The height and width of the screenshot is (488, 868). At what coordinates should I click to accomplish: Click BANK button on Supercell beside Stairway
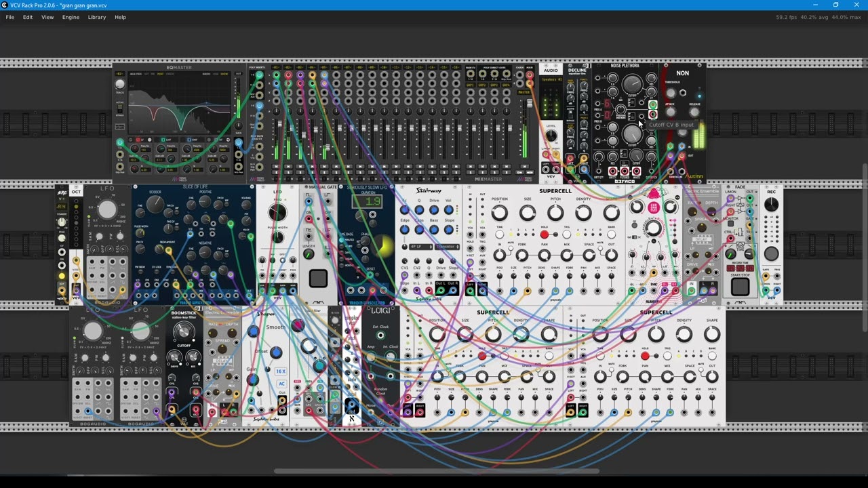(x=611, y=235)
